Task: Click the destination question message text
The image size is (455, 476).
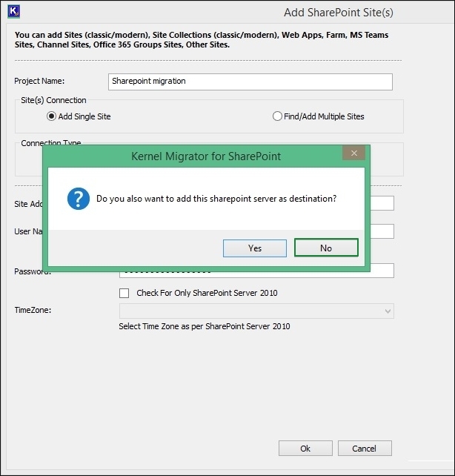Action: [216, 199]
